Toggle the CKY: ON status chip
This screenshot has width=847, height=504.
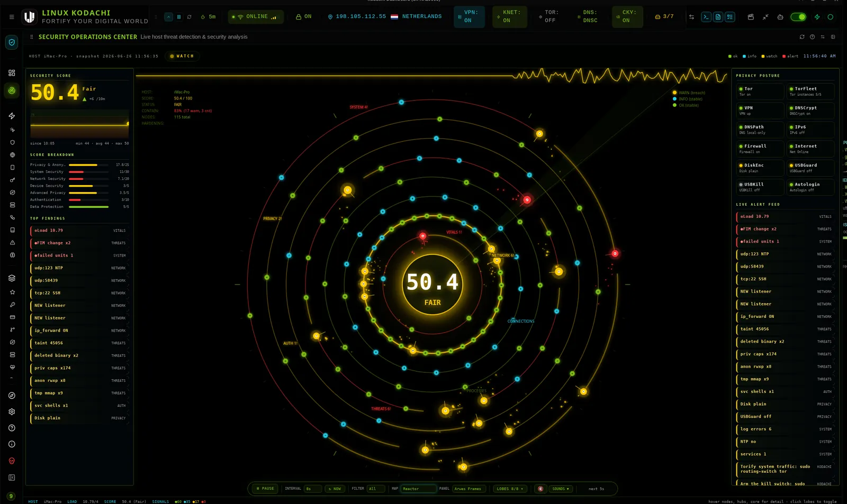pyautogui.click(x=627, y=16)
